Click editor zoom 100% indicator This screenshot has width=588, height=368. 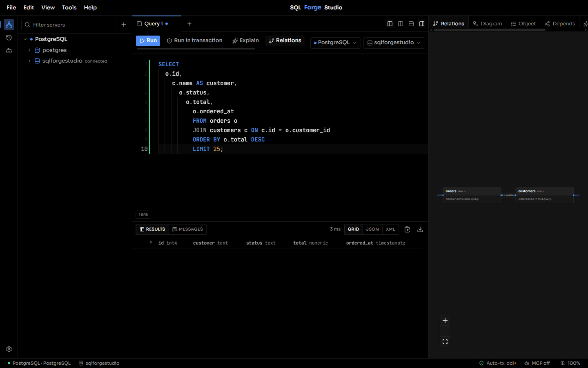click(x=143, y=215)
